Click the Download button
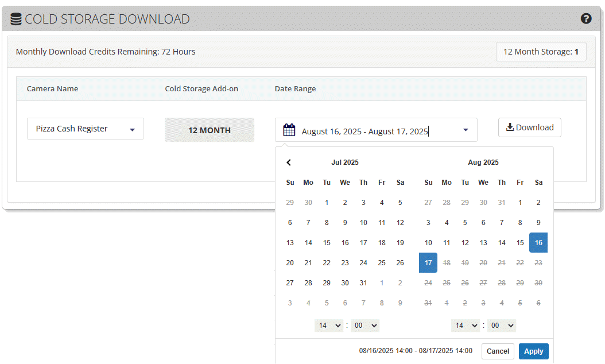The height and width of the screenshot is (364, 605). pyautogui.click(x=529, y=127)
